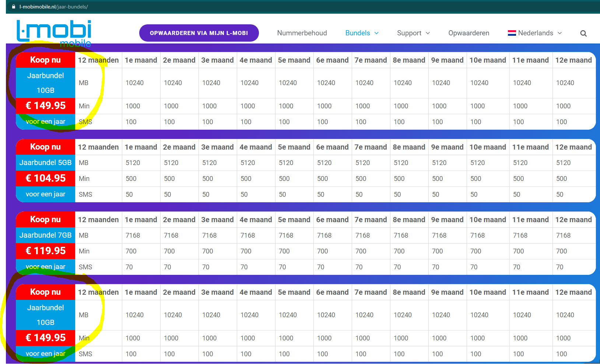
Task: Click voor een jaar under € 119.95
Action: coord(45,267)
